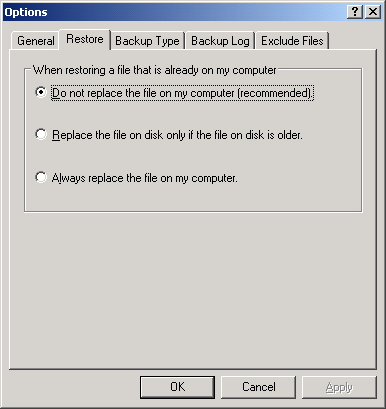Open the Backup Type tab
The height and width of the screenshot is (409, 386).
147,41
